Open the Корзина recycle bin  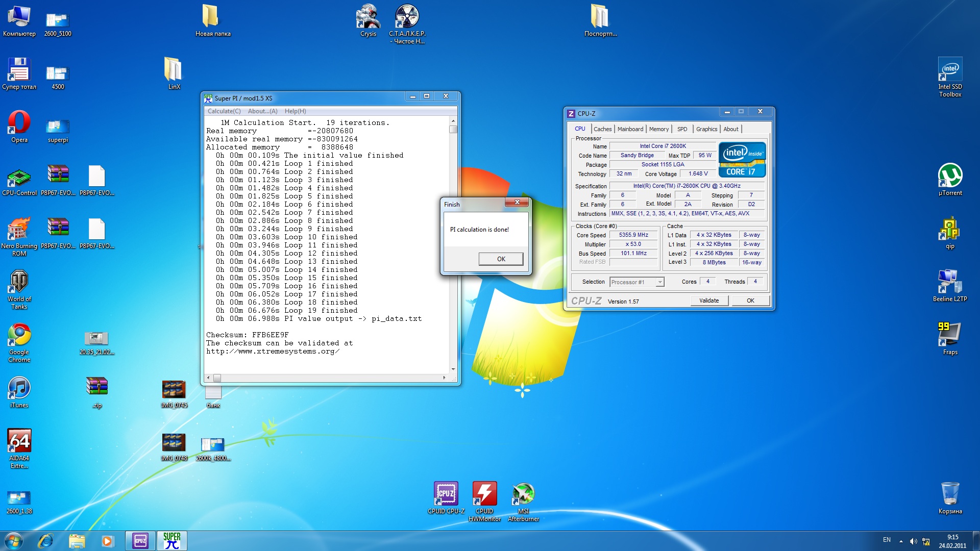(x=950, y=498)
